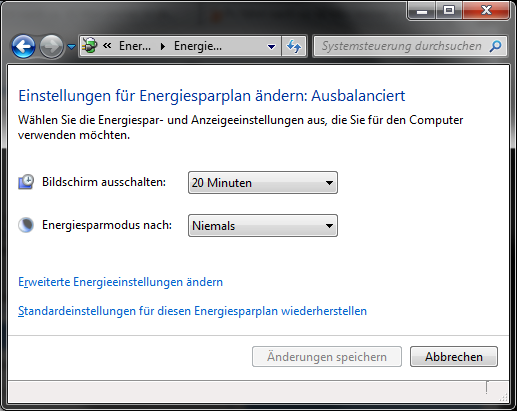Viewport: 517px width, 411px height.
Task: Open the address bar history dropdown
Action: (272, 47)
